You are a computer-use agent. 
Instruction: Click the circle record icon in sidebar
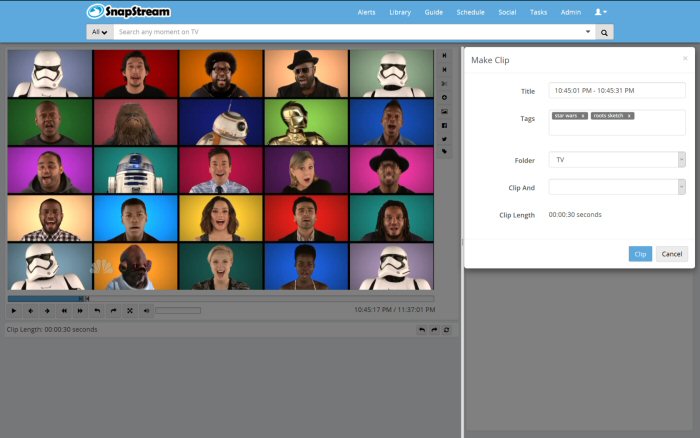pyautogui.click(x=444, y=97)
